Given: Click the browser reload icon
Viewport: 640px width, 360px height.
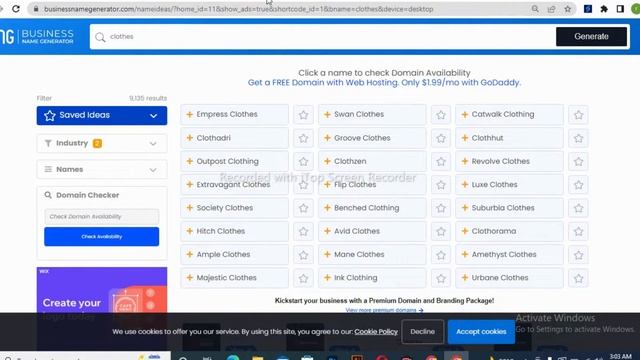Looking at the screenshot, I should click(16, 9).
